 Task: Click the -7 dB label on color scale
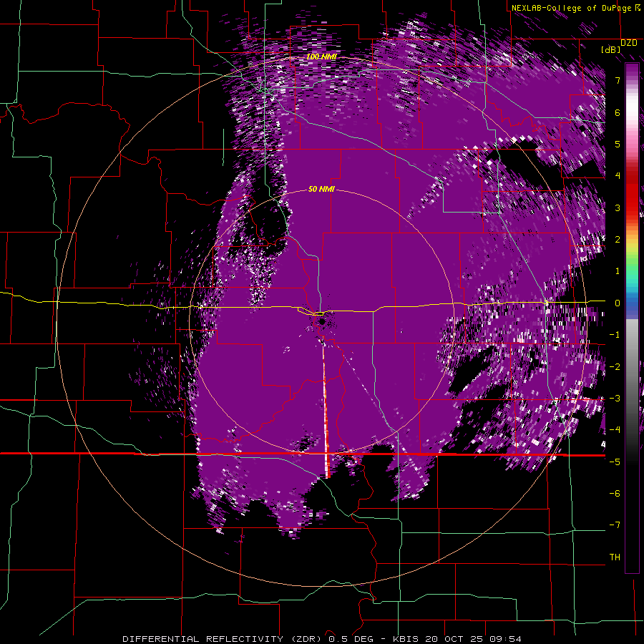pos(615,525)
